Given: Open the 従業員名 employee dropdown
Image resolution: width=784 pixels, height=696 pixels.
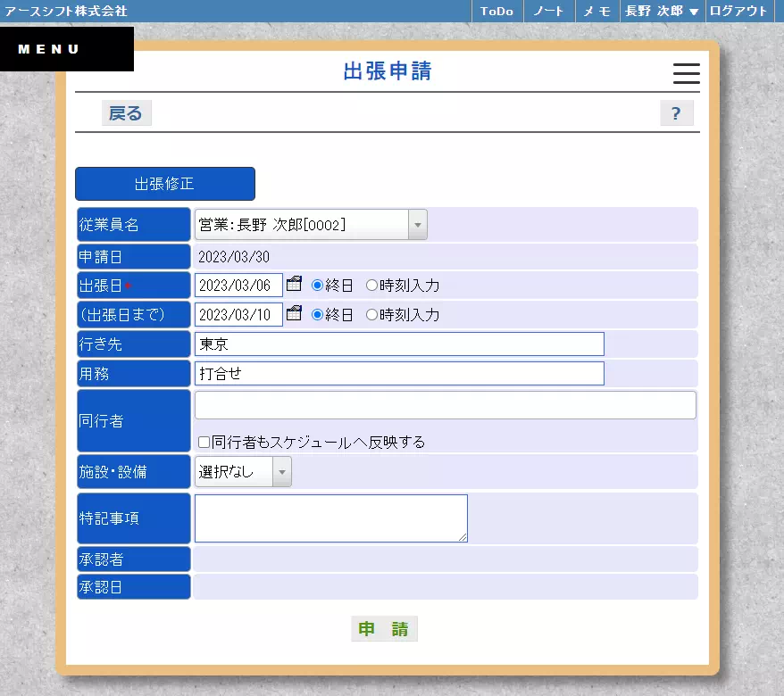Looking at the screenshot, I should pos(416,224).
